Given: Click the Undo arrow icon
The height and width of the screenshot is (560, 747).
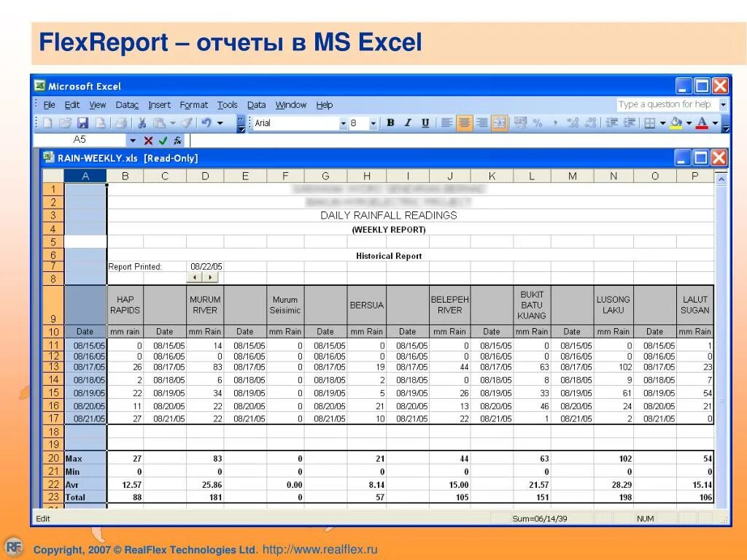Looking at the screenshot, I should click(206, 122).
